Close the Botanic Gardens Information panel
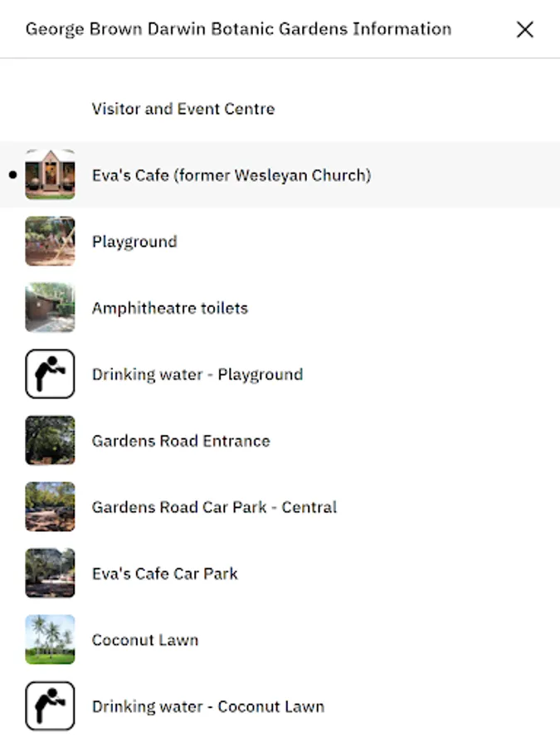Viewport: 560px width, 747px height. (x=524, y=30)
